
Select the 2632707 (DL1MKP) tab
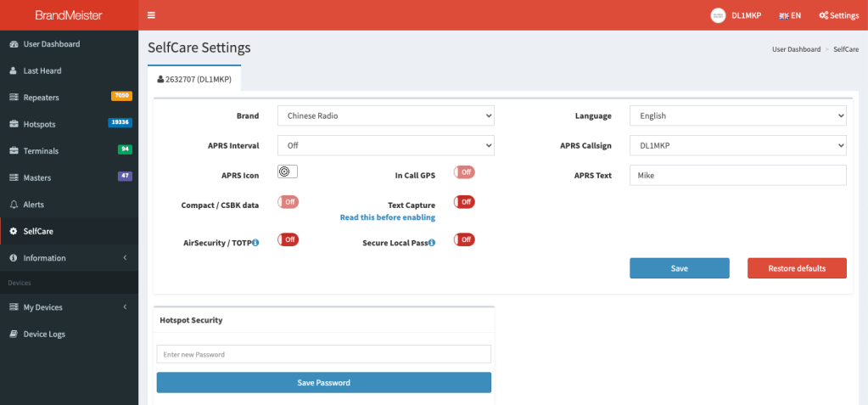(194, 79)
